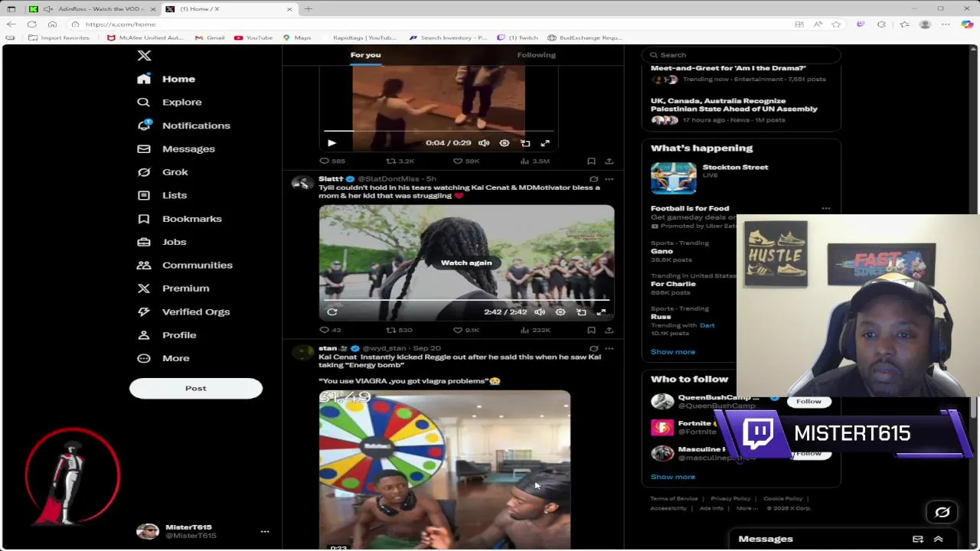Image resolution: width=980 pixels, height=551 pixels.
Task: Open settings gear on top video
Action: (505, 143)
